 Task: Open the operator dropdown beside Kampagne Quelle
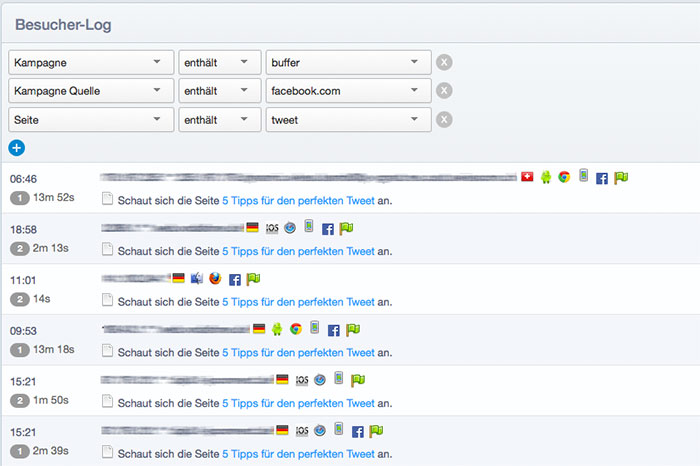point(220,91)
